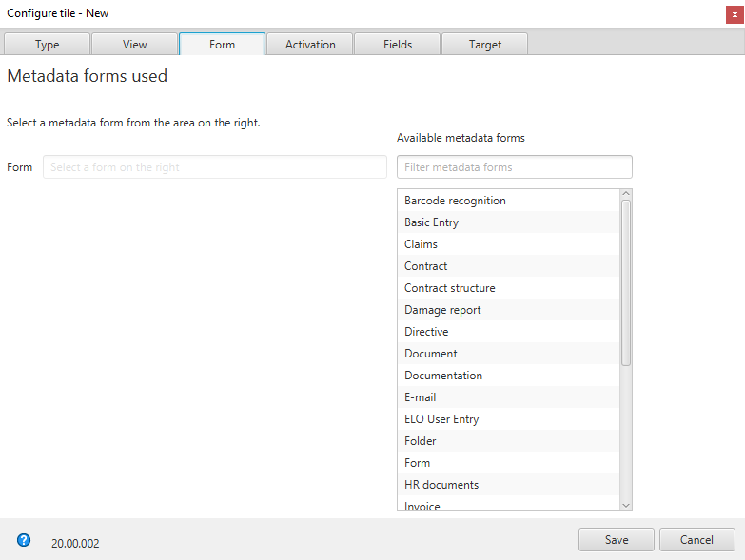Viewport: 745px width, 560px height.
Task: Select the Target tab
Action: pyautogui.click(x=484, y=45)
